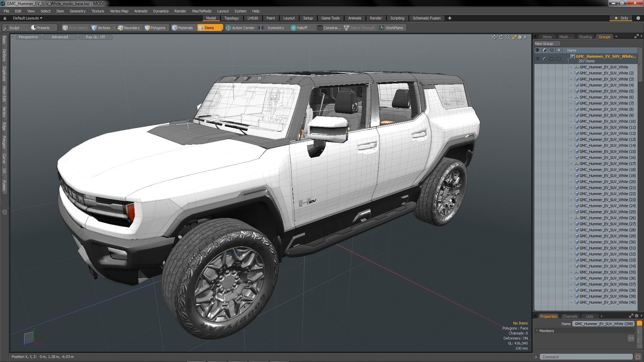Open layout settings gear at top right
The height and width of the screenshot is (362, 644).
[638, 18]
